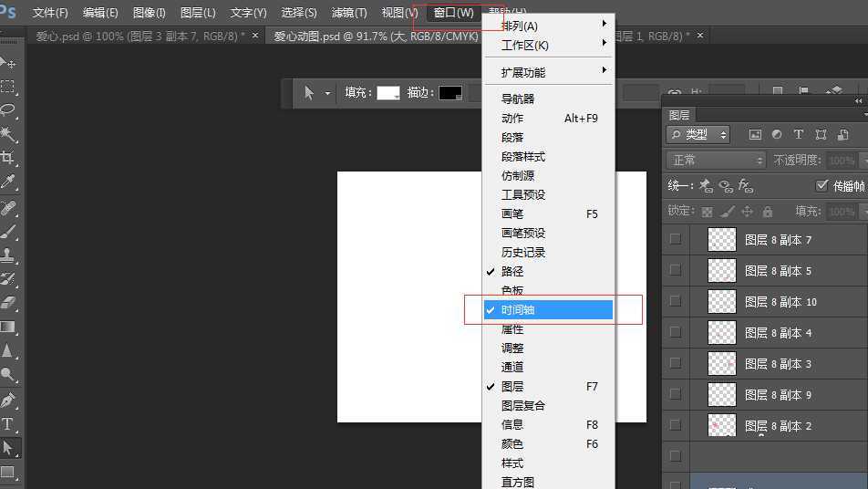Image resolution: width=868 pixels, height=489 pixels.
Task: Open the 正常 blend mode dropdown
Action: 717,160
